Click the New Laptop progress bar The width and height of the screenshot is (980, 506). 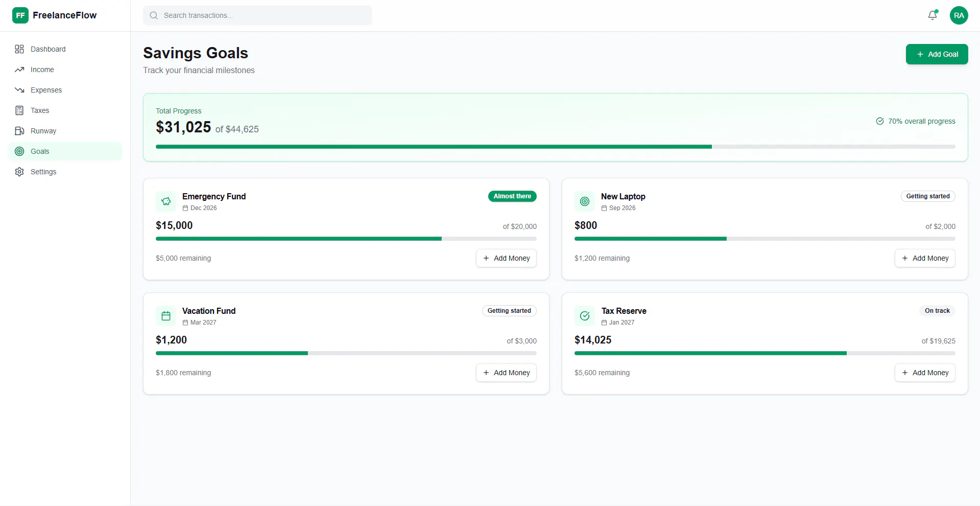(x=765, y=239)
